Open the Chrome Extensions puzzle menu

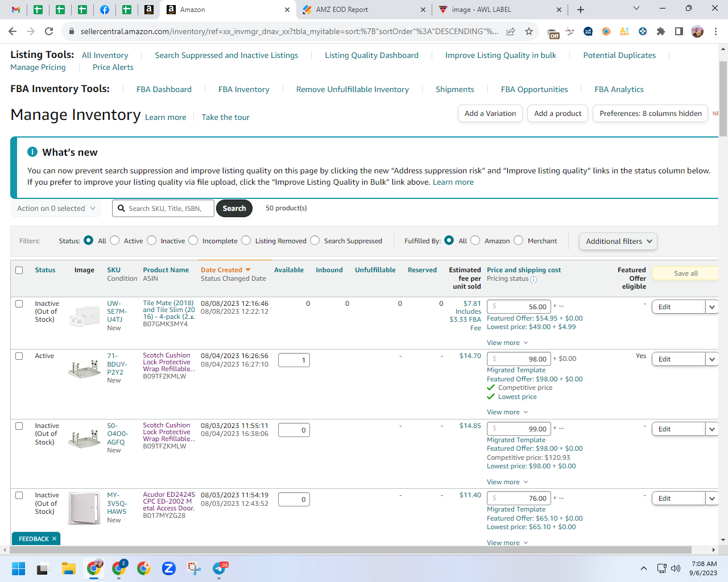661,31
